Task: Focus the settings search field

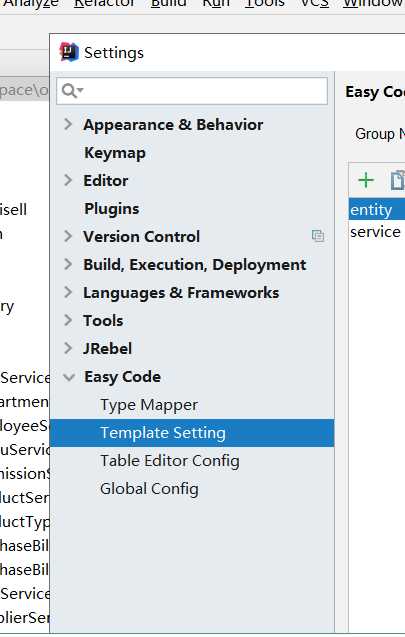Action: pos(192,91)
